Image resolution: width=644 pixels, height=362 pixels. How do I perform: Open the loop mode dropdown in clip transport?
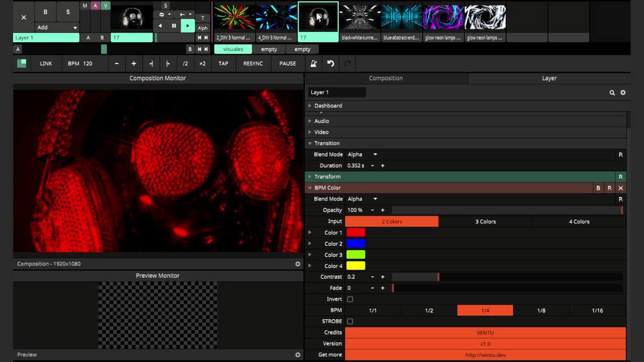click(164, 14)
